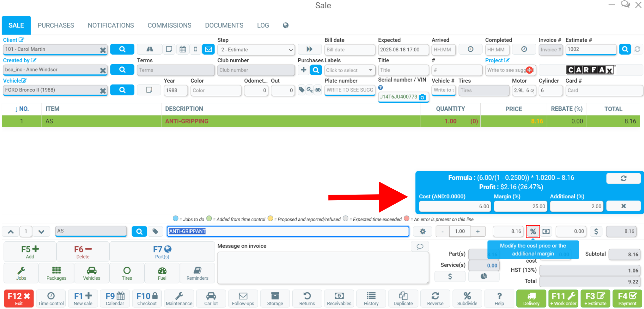Clear the Carol Martin client with X
This screenshot has width=644, height=309.
click(103, 50)
